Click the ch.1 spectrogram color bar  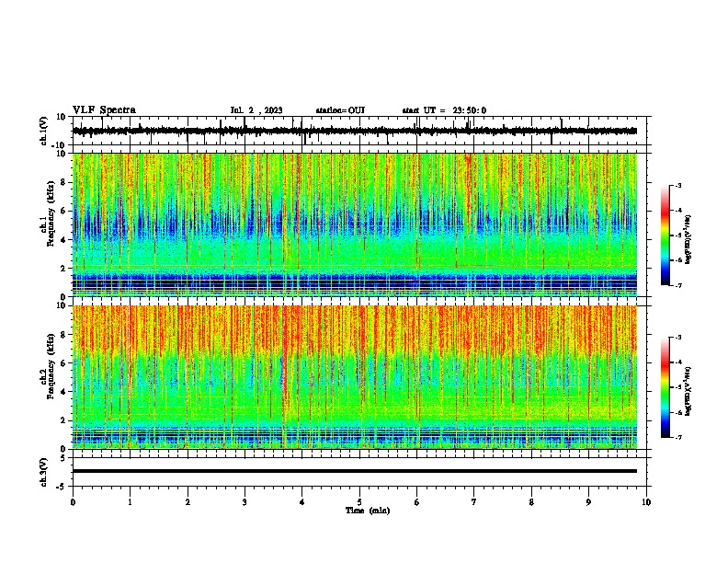[x=665, y=236]
